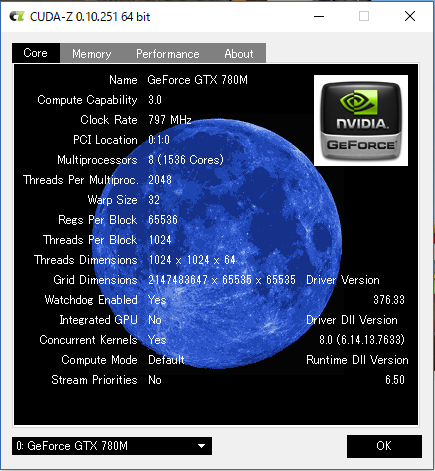Click the Driver Version label

343,280
